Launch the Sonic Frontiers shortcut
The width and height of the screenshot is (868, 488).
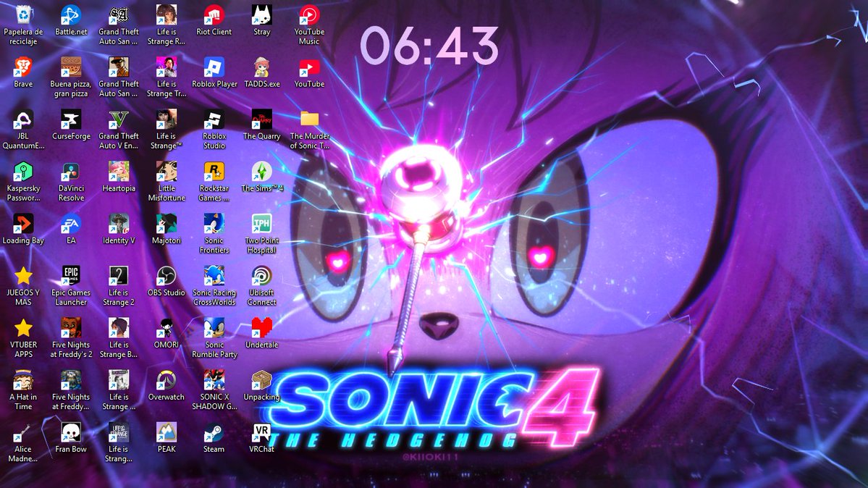point(214,224)
